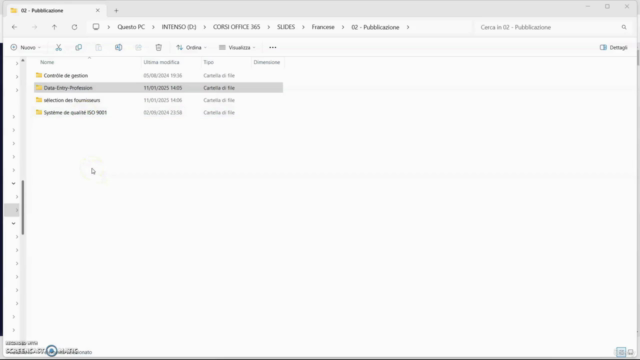Click the Cut scissors icon

pyautogui.click(x=58, y=48)
